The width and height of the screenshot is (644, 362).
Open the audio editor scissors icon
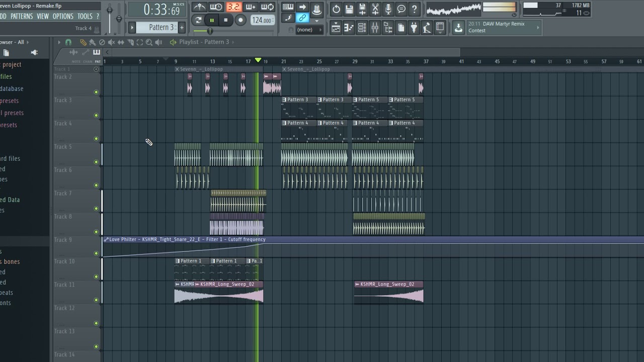click(375, 9)
